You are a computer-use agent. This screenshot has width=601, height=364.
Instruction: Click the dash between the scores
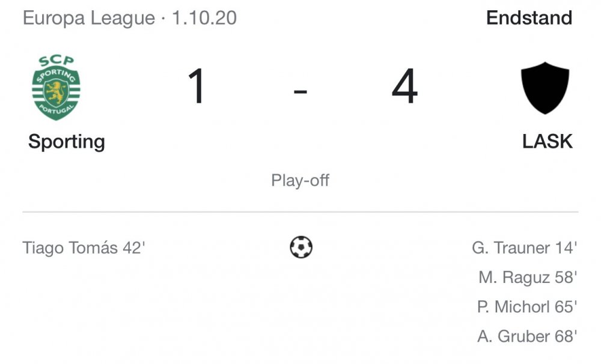coord(300,91)
